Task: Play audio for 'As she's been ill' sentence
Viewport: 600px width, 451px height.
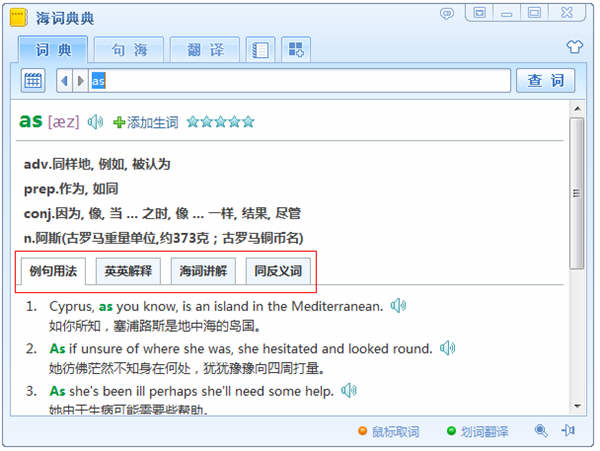Action: pyautogui.click(x=349, y=391)
